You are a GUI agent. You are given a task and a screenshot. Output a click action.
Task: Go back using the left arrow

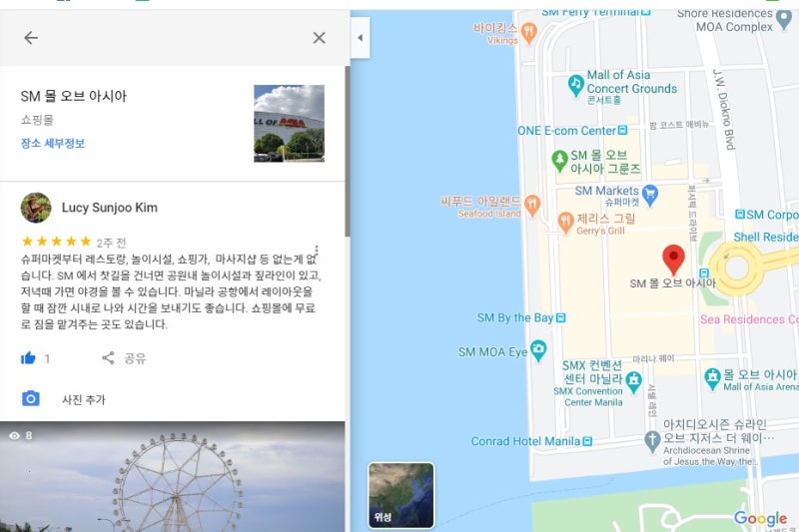click(31, 38)
